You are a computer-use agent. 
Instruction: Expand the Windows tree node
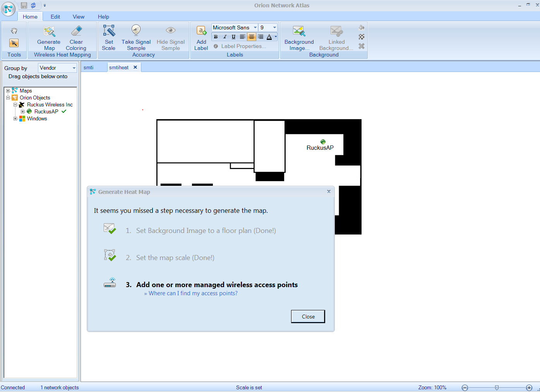pyautogui.click(x=15, y=119)
